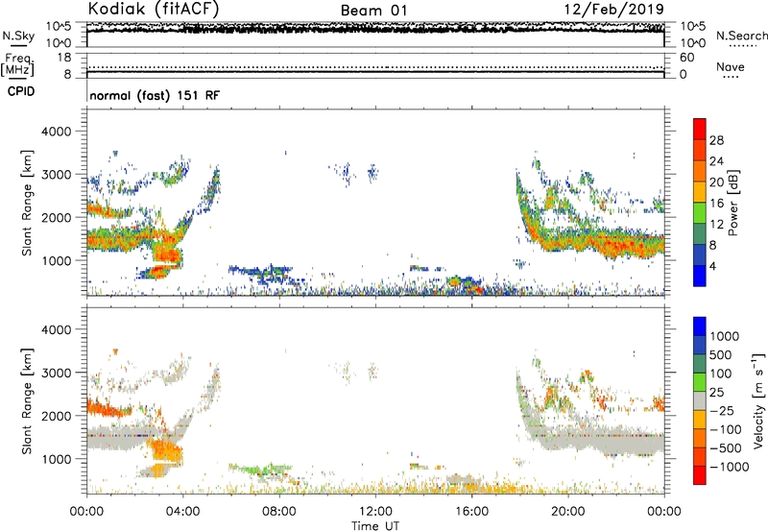Click the 'Kodiak (fitACF)' title text
The height and width of the screenshot is (532, 768).
pyautogui.click(x=154, y=10)
